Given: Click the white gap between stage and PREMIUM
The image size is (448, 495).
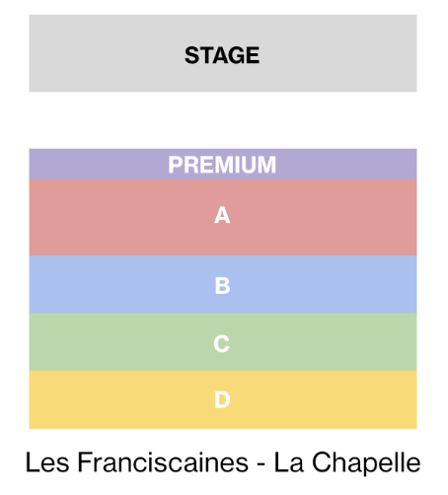Looking at the screenshot, I should (x=223, y=120).
